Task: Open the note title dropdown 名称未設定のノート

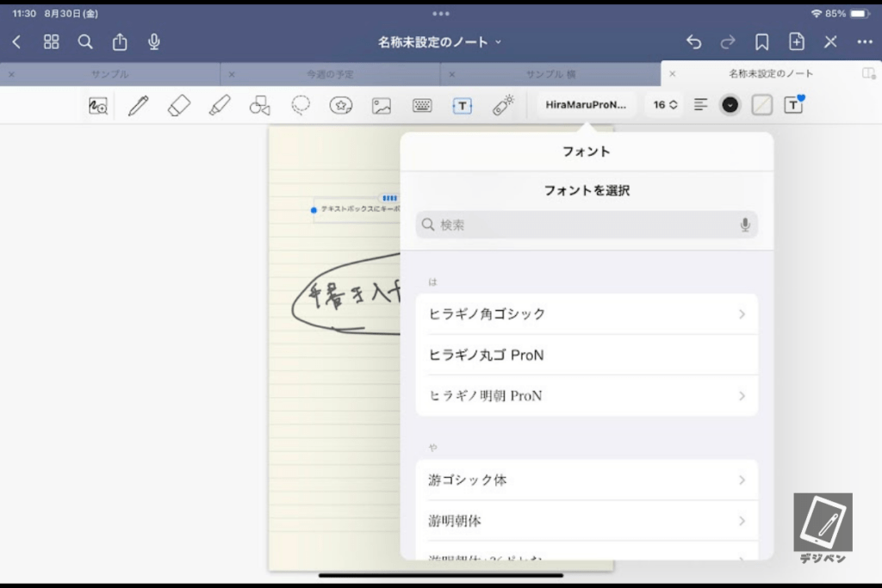Action: [x=439, y=41]
